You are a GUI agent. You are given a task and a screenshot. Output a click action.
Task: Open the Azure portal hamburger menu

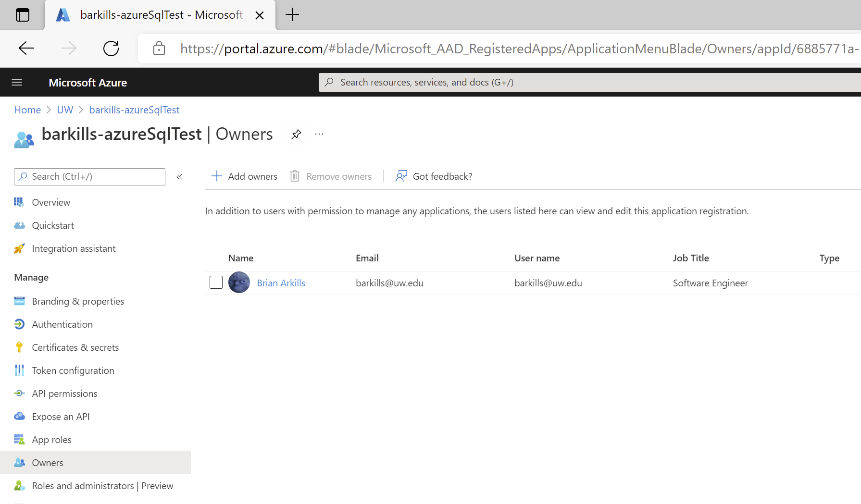(17, 83)
